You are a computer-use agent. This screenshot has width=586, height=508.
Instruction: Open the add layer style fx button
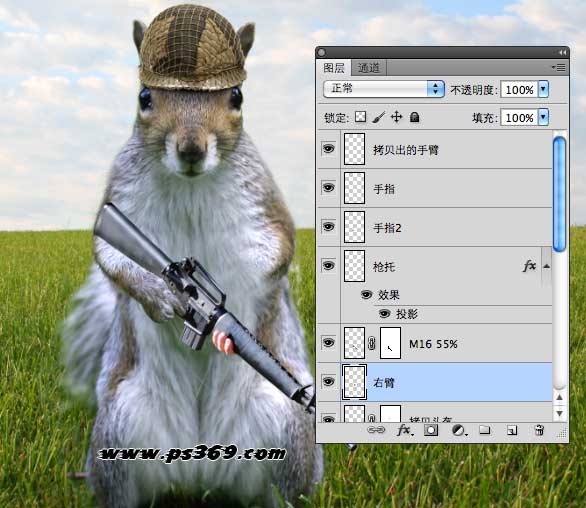tap(405, 431)
